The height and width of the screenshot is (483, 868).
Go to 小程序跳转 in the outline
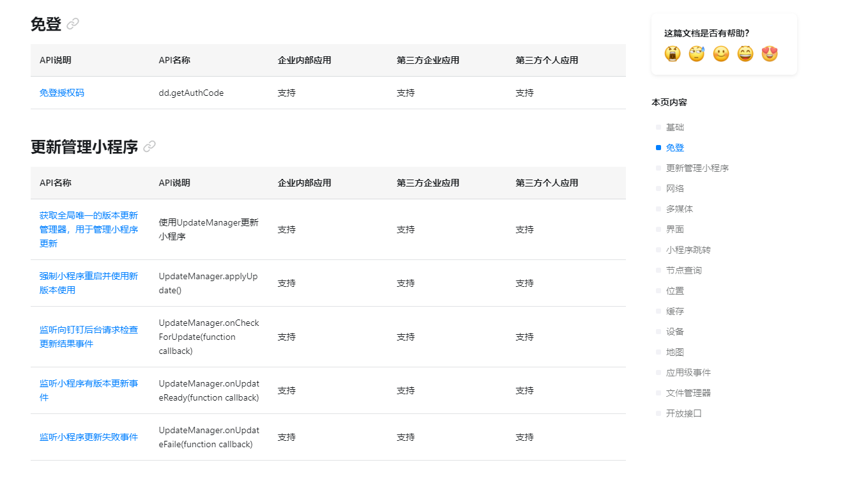(x=689, y=250)
